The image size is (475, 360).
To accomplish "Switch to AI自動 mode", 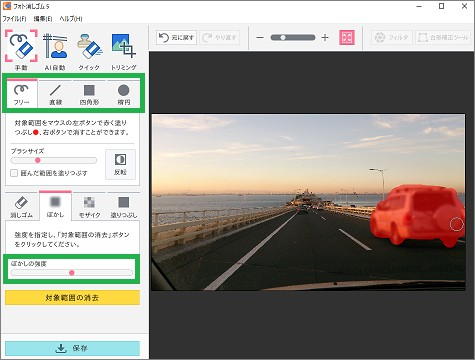I will [55, 50].
